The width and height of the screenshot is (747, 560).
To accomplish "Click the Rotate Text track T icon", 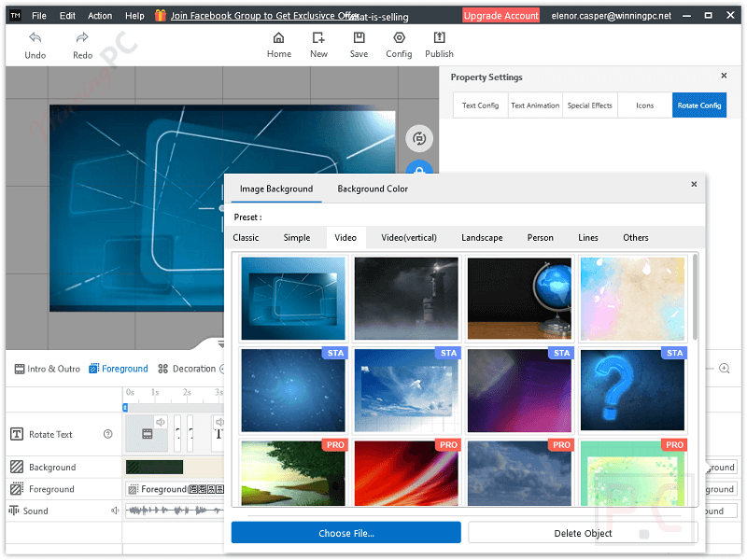I will (x=17, y=434).
